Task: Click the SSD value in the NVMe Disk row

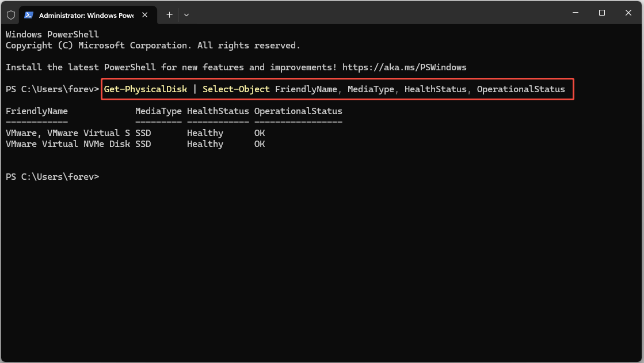Action: 143,144
